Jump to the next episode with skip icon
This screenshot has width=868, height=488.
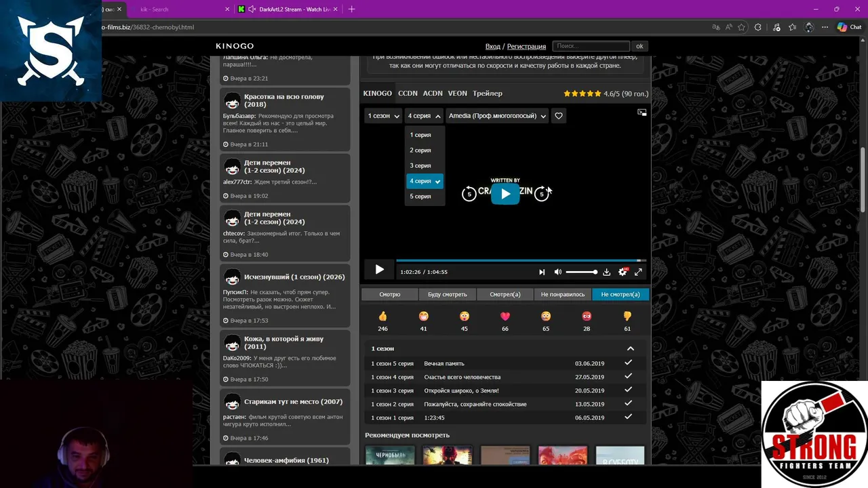(542, 272)
